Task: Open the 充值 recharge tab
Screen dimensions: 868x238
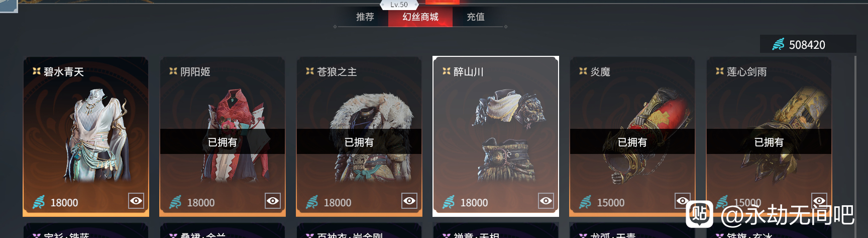Action: pos(476,17)
